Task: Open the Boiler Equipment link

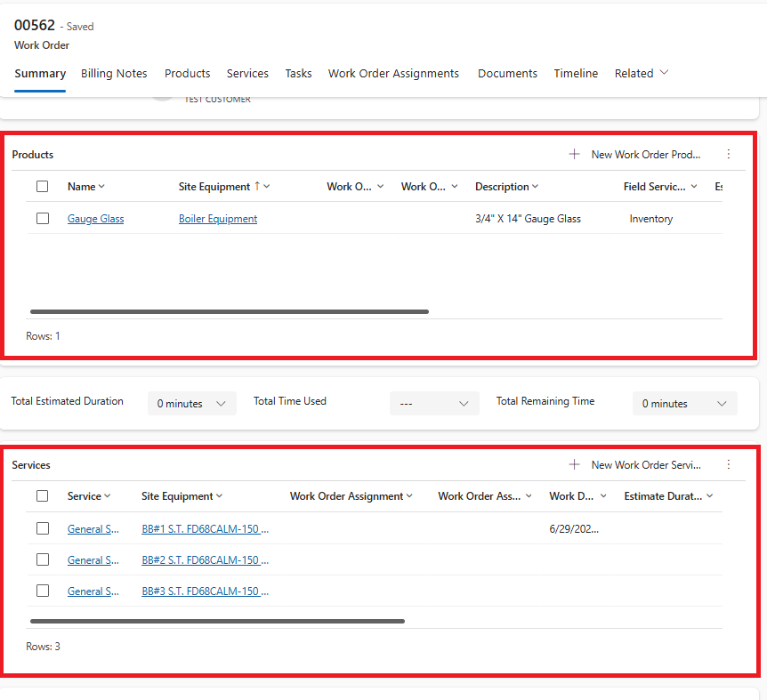Action: coord(218,219)
